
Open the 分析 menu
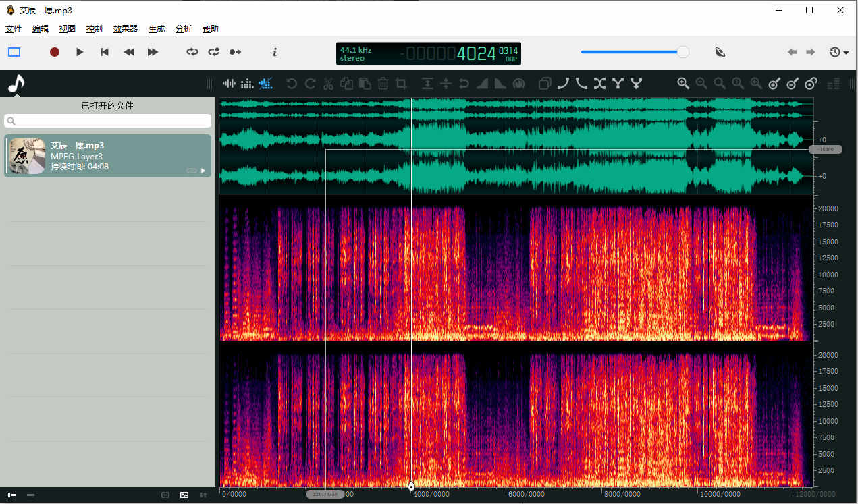[183, 29]
